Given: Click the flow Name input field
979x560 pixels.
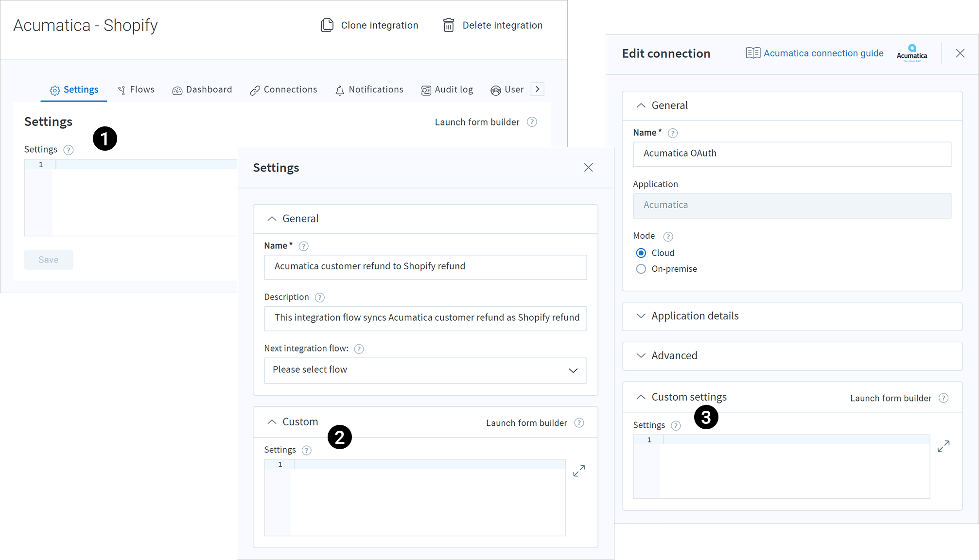Looking at the screenshot, I should tap(425, 267).
